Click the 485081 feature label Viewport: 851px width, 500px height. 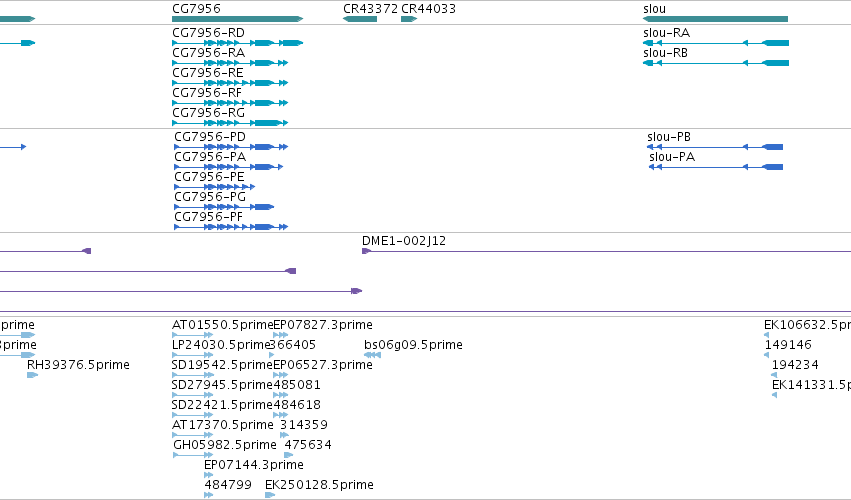[x=297, y=385]
